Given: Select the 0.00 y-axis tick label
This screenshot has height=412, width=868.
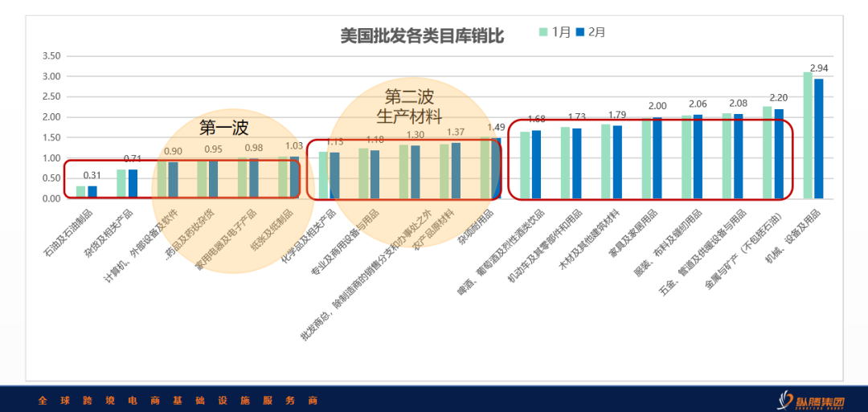Looking at the screenshot, I should (x=51, y=198).
